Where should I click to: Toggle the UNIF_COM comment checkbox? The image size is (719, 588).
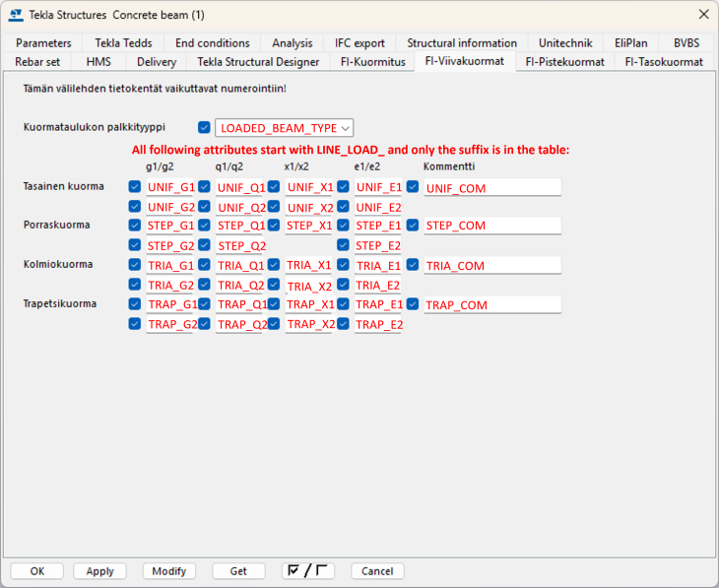[413, 187]
